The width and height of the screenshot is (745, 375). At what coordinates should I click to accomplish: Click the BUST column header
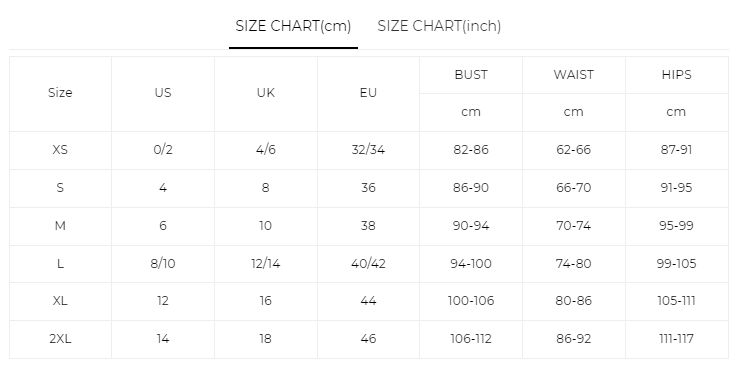pos(471,75)
